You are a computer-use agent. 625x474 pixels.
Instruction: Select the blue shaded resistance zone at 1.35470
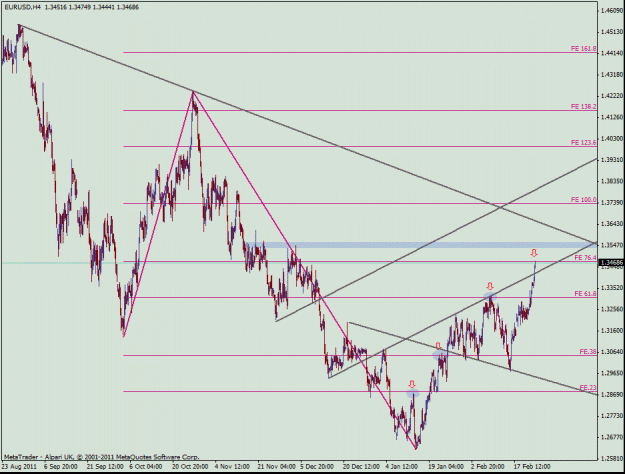(421, 245)
